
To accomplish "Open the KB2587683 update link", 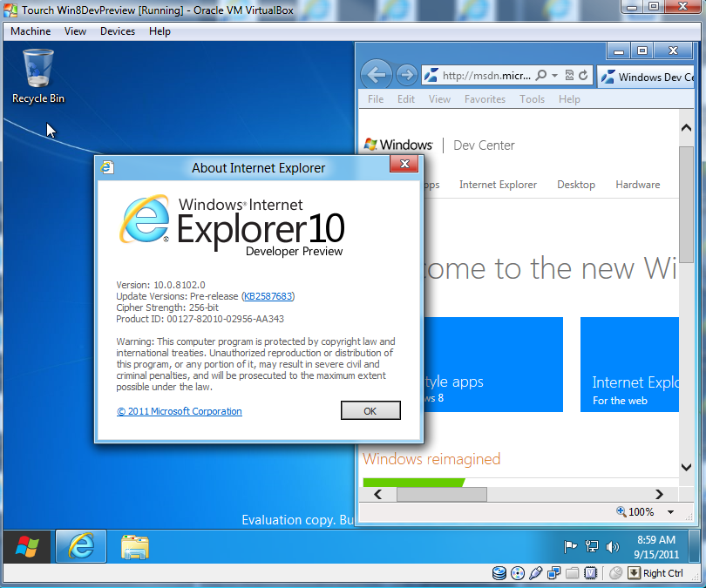I will (268, 296).
